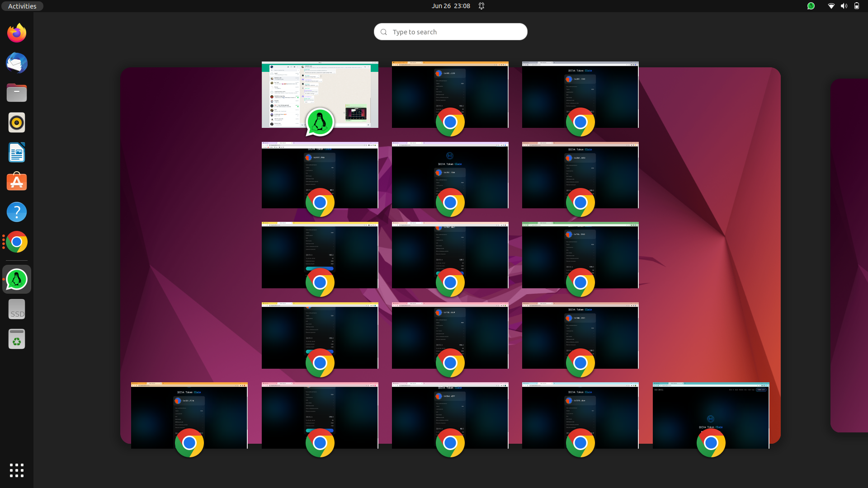This screenshot has height=488, width=868.
Task: Click the WhatsApp badge on window thumbnail
Action: click(320, 122)
